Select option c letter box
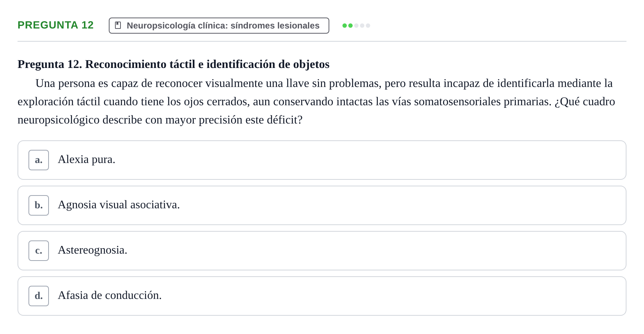This screenshot has width=644, height=334. (39, 251)
